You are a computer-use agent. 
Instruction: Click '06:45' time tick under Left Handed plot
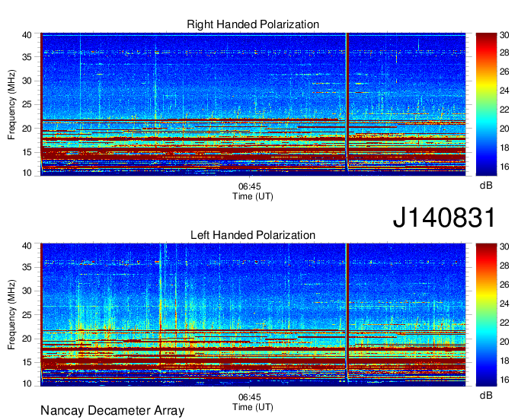(249, 397)
